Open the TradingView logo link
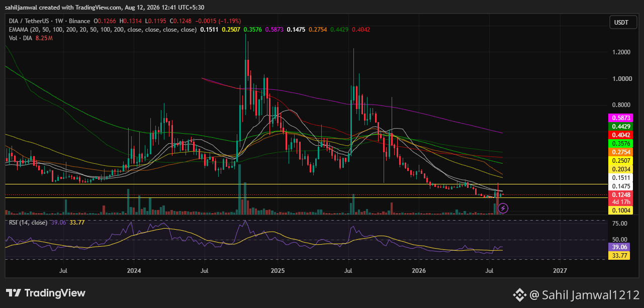Viewport: 644px width, 308px height. [45, 293]
